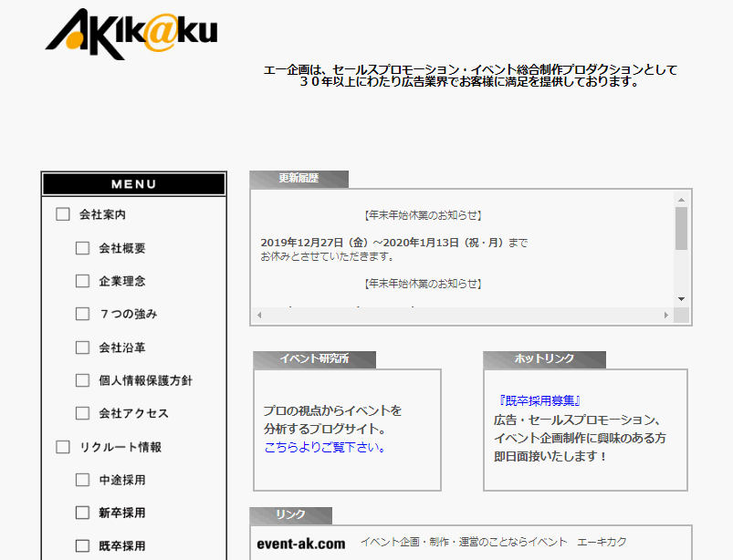This screenshot has width=733, height=560.
Task: Click the square icon beside 新卒採用
Action: pos(83,513)
